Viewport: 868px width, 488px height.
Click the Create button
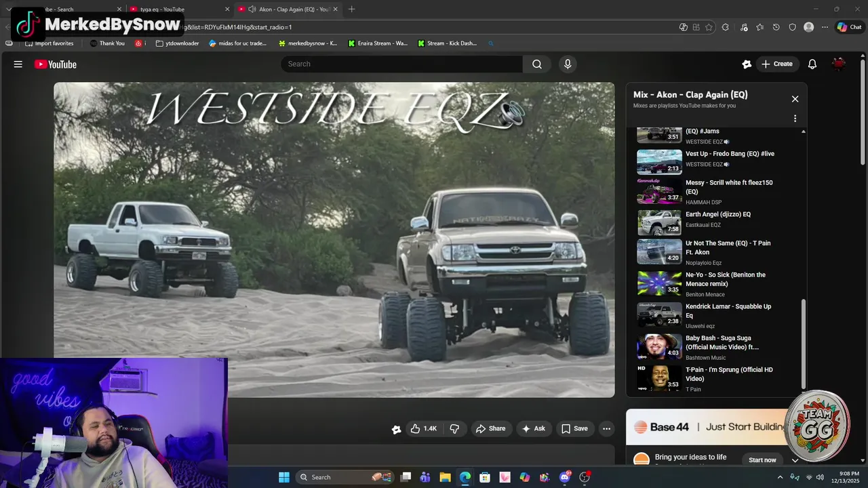777,64
